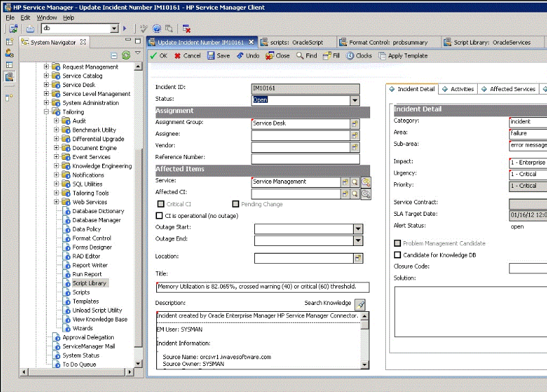Open the Affected Services tab
The width and height of the screenshot is (547, 392).
click(509, 89)
